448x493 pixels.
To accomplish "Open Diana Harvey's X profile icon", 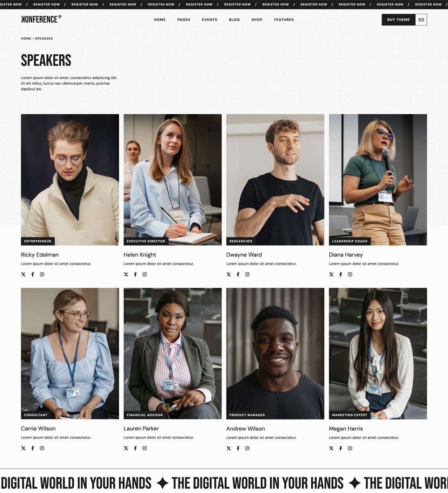I will click(331, 274).
